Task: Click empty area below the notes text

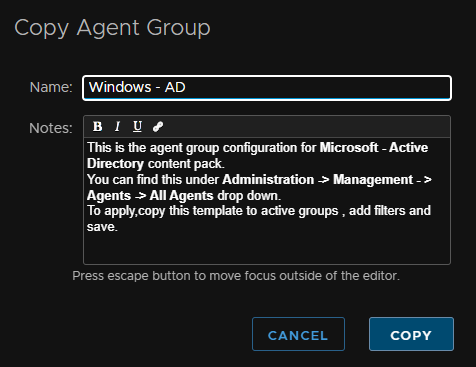Action: pos(267,248)
